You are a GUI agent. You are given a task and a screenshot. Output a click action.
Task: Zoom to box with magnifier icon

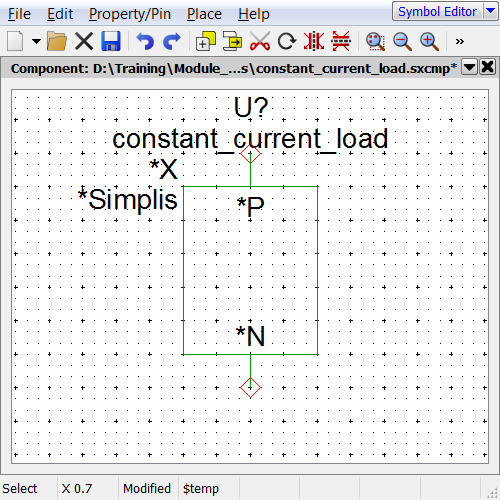coord(375,41)
